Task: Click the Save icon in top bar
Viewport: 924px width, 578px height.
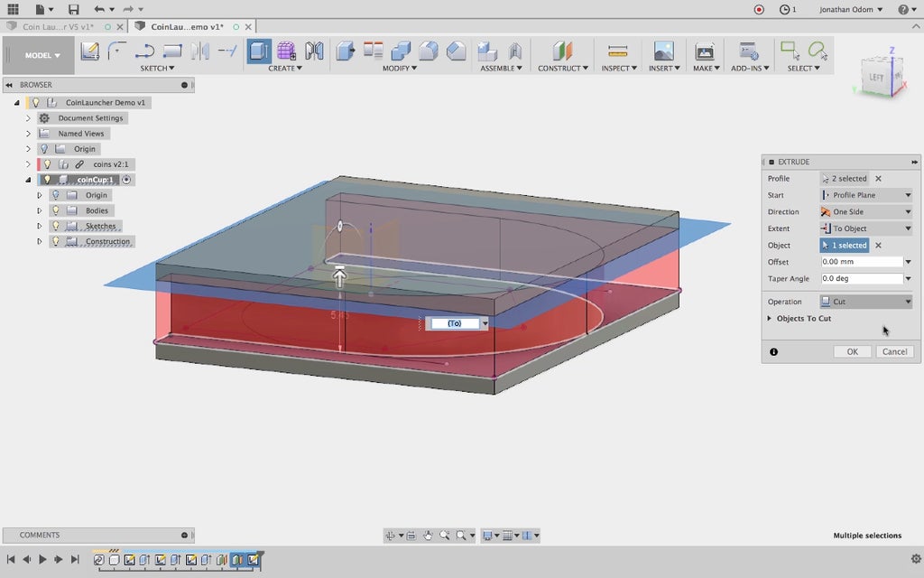Action: coord(74,9)
